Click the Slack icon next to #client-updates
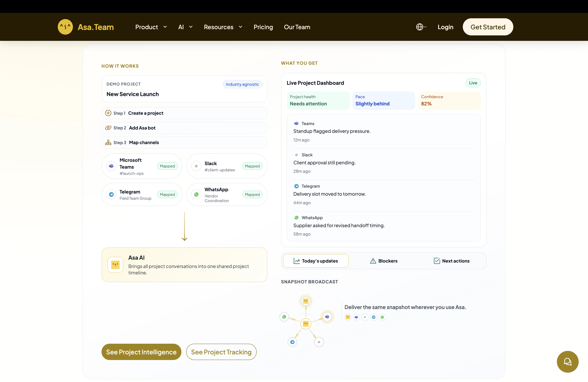This screenshot has width=588, height=382. [x=196, y=166]
